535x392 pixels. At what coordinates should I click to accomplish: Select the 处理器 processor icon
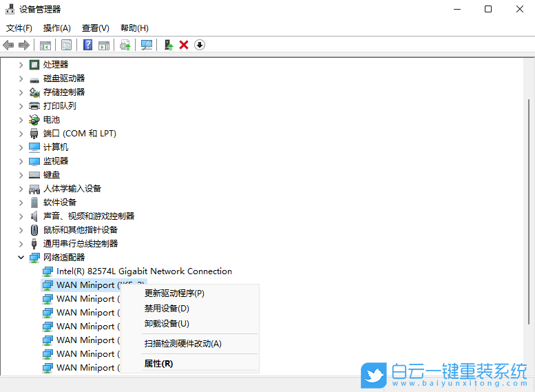point(34,65)
